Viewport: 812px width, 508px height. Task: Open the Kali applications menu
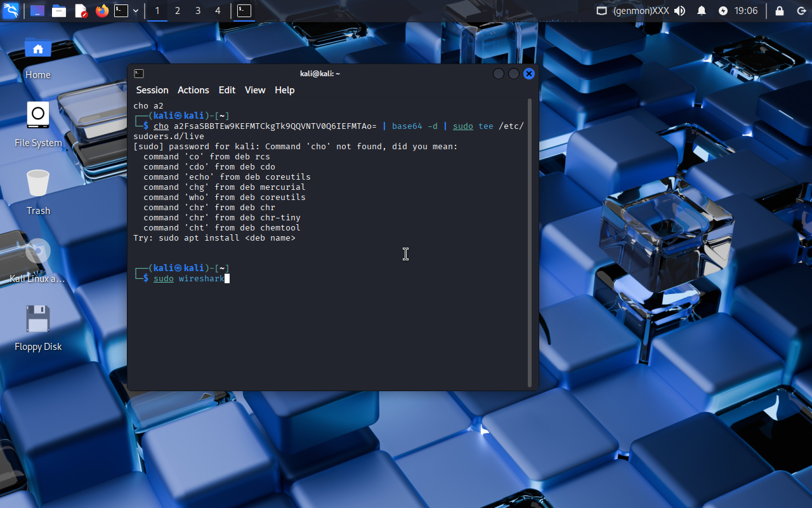(x=11, y=11)
